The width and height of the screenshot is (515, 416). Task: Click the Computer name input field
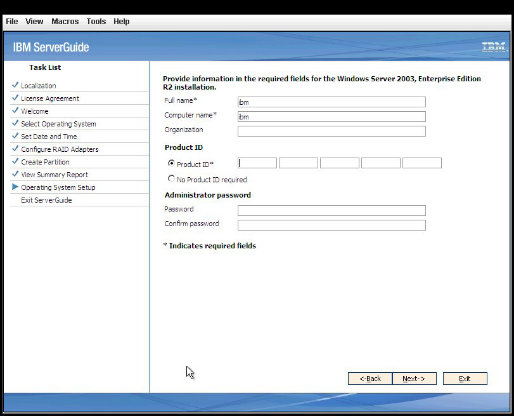tap(332, 116)
